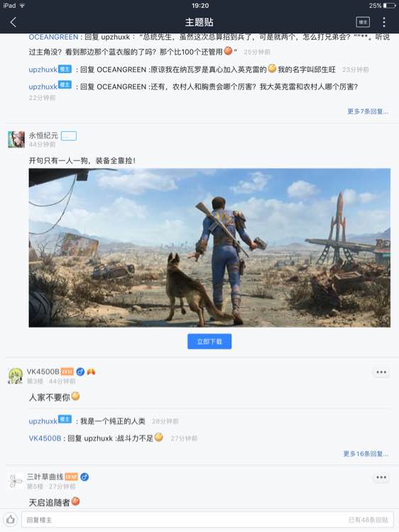This screenshot has width=399, height=532.
Task: Tap the back arrow in header
Action: click(x=13, y=23)
